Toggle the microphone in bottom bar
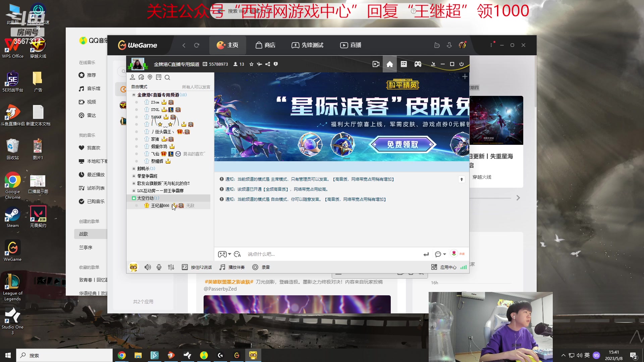This screenshot has height=362, width=644. (159, 267)
